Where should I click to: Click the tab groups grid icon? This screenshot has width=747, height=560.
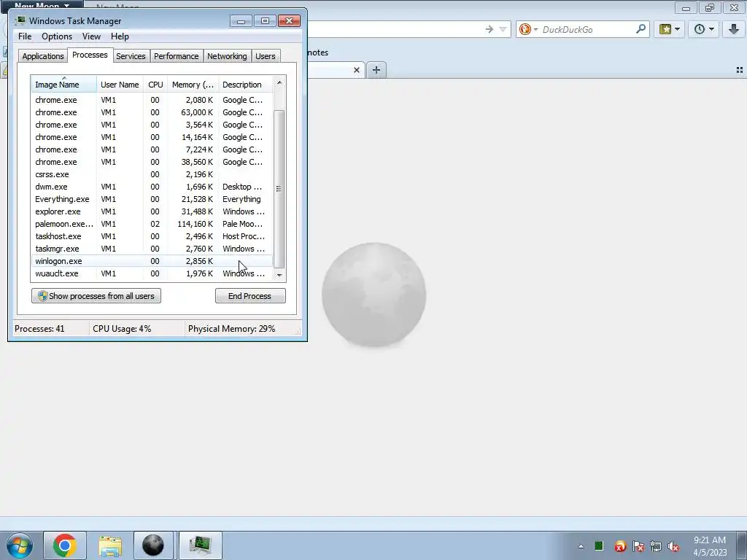(740, 70)
